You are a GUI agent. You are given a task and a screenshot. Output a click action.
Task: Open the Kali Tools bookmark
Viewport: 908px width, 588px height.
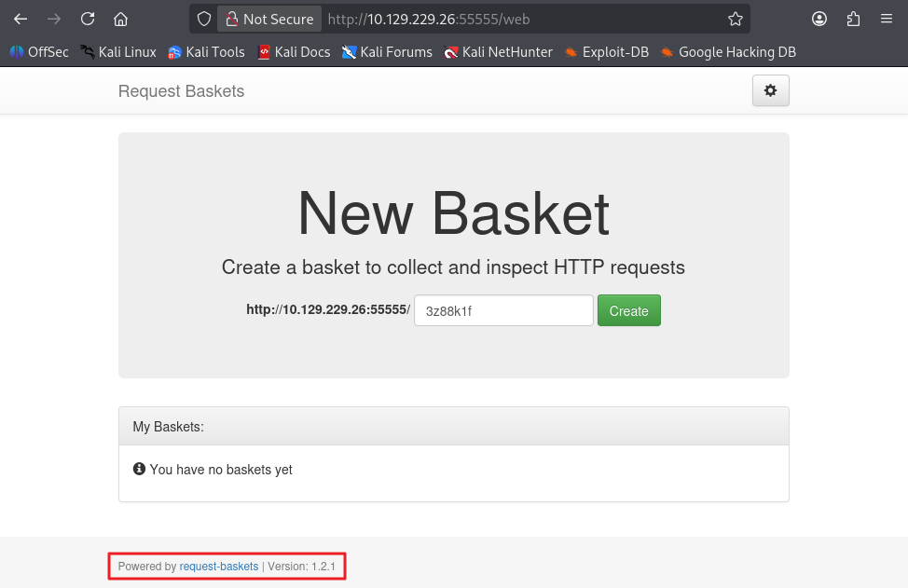pos(206,52)
